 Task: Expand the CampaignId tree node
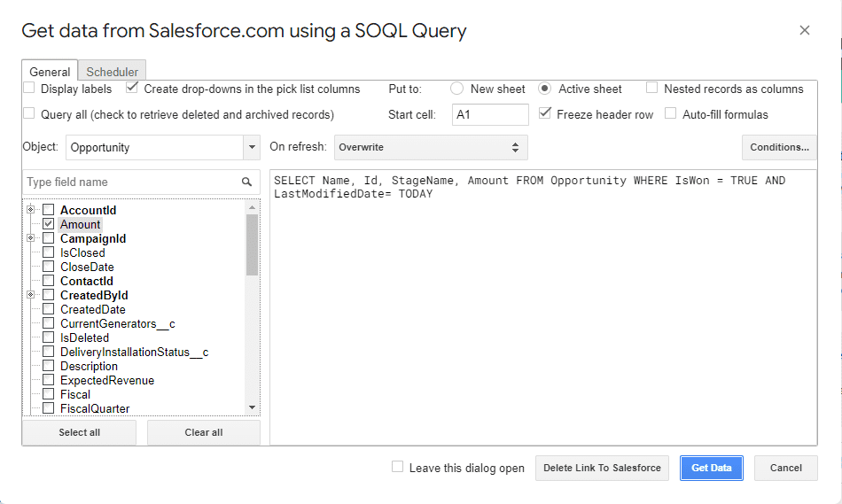(x=31, y=238)
